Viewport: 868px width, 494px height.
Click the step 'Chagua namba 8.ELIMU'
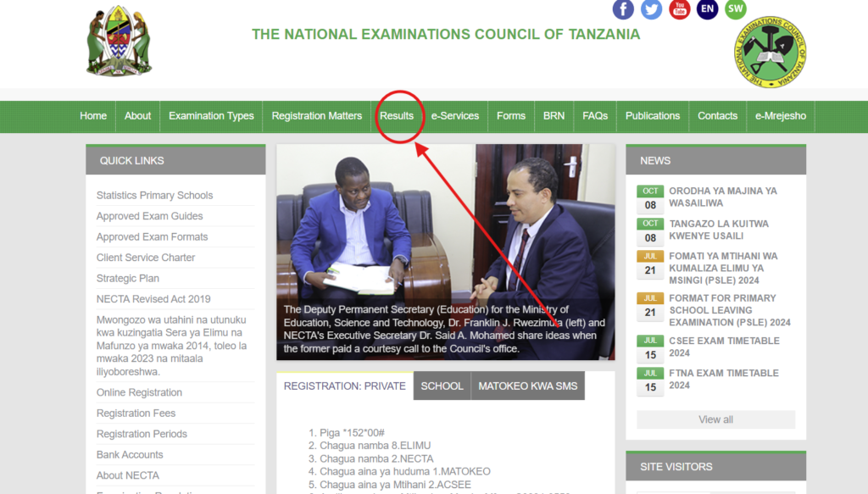pyautogui.click(x=375, y=446)
